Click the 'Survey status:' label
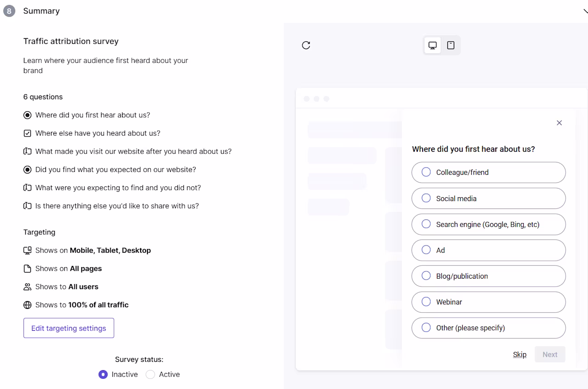This screenshot has width=588, height=389. coord(139,360)
